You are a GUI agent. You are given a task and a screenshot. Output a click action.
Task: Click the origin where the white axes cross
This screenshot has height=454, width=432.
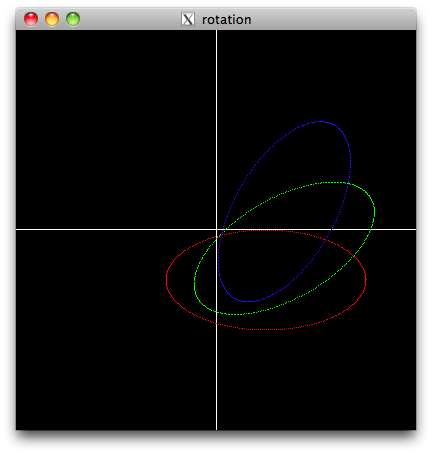coord(217,229)
